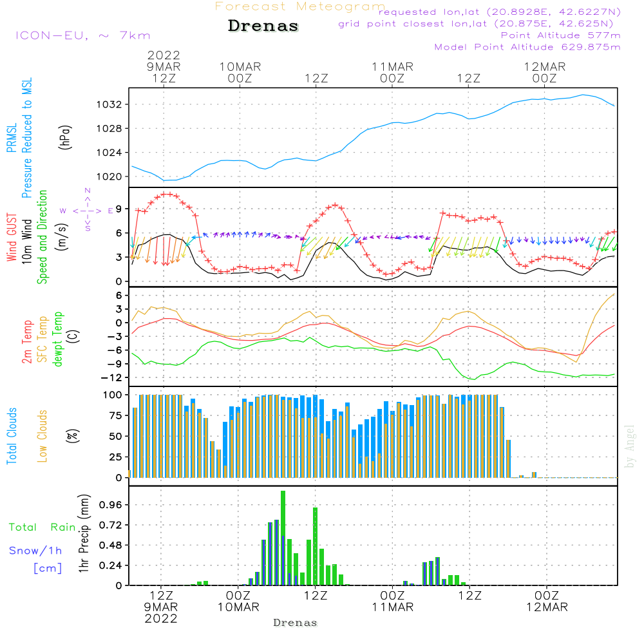Select 'Speed and Direction' legend label
Image resolution: width=644 pixels, height=644 pixels.
(42, 237)
